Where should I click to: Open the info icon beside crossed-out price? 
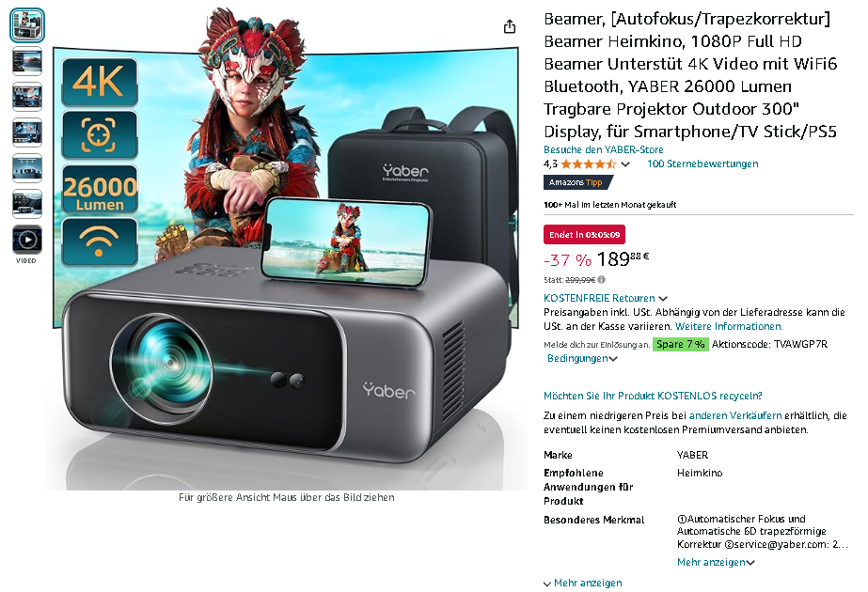[602, 280]
